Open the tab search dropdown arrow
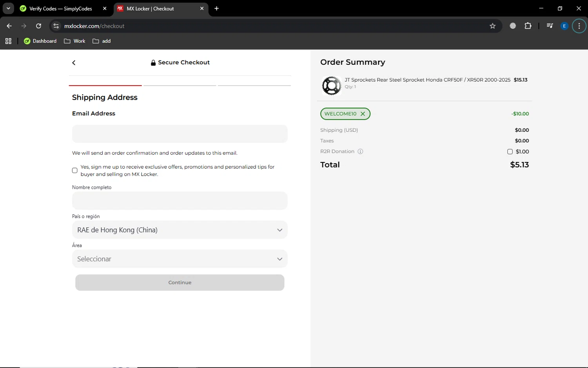Viewport: 588px width, 368px height. [8, 9]
